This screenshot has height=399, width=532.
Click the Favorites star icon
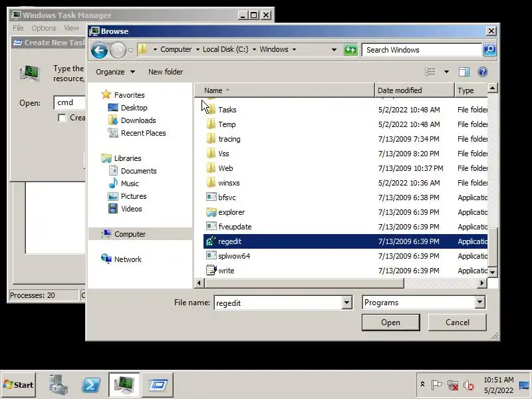106,94
